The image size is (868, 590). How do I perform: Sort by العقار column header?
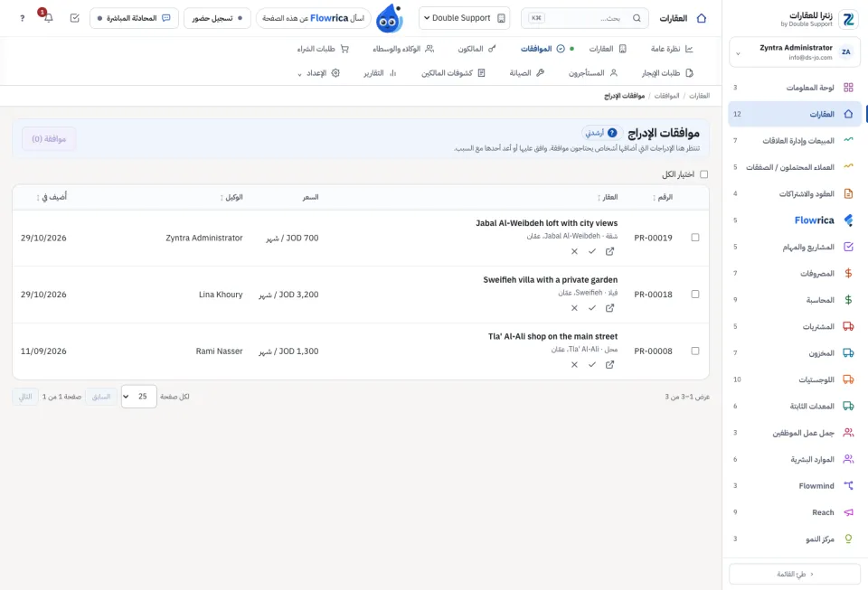click(x=608, y=197)
